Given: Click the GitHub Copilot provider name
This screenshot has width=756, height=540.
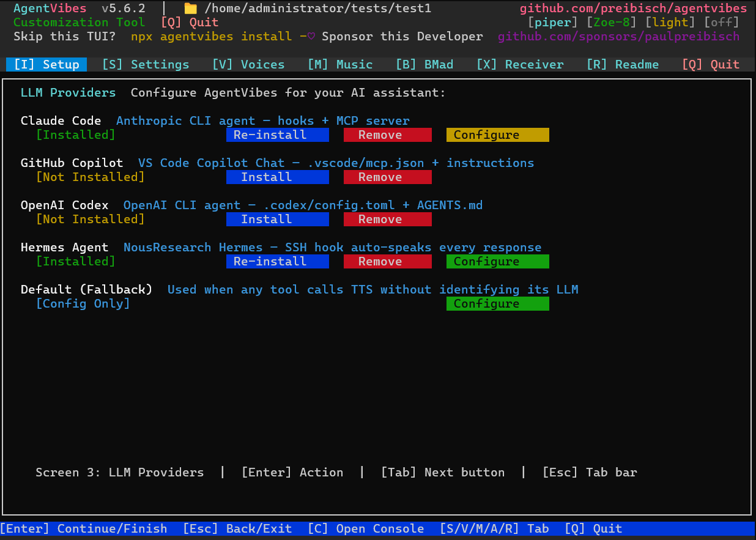Looking at the screenshot, I should click(x=72, y=163).
